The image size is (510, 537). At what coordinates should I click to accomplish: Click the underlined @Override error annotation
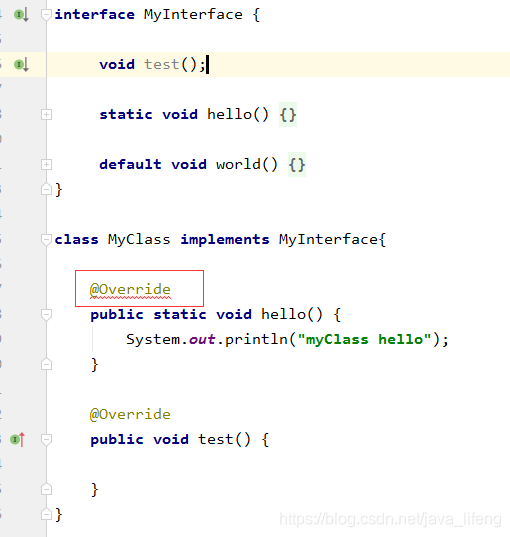coord(130,290)
